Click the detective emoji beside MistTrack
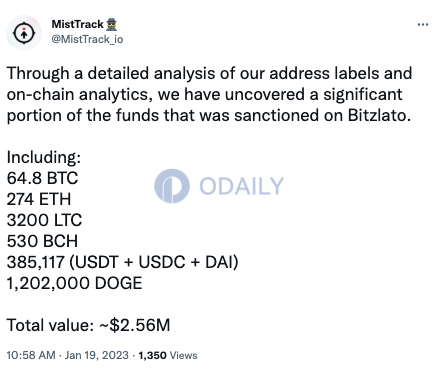This screenshot has width=439, height=373. coord(111,24)
